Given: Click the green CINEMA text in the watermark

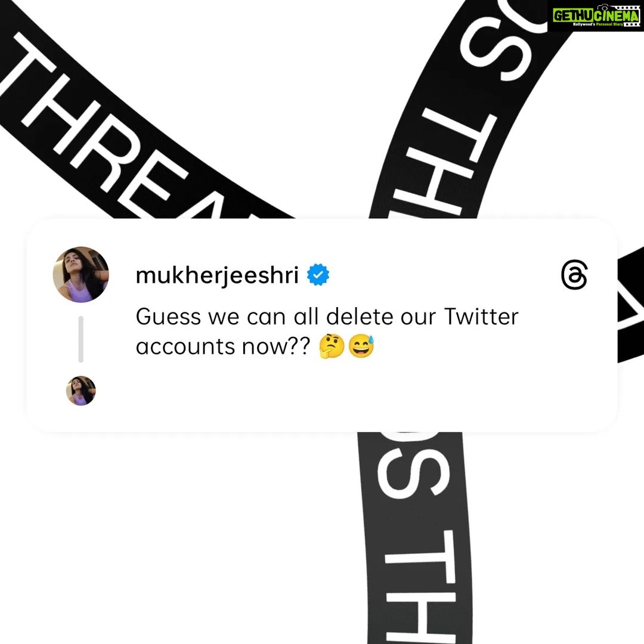Looking at the screenshot, I should click(616, 16).
